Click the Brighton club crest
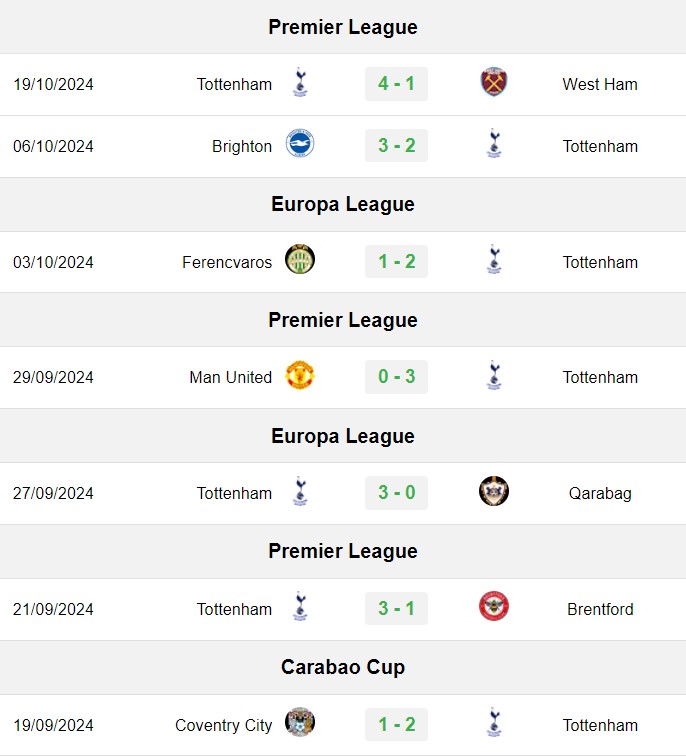The width and height of the screenshot is (686, 756). [300, 143]
